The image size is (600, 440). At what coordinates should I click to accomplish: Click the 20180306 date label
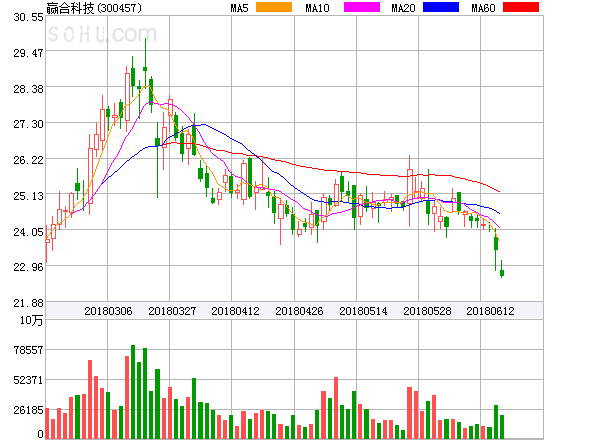[x=108, y=311]
